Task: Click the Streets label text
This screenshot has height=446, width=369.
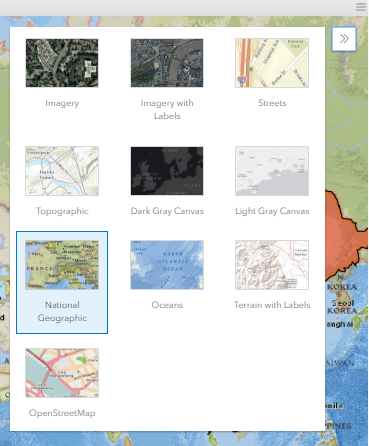Action: [x=272, y=103]
